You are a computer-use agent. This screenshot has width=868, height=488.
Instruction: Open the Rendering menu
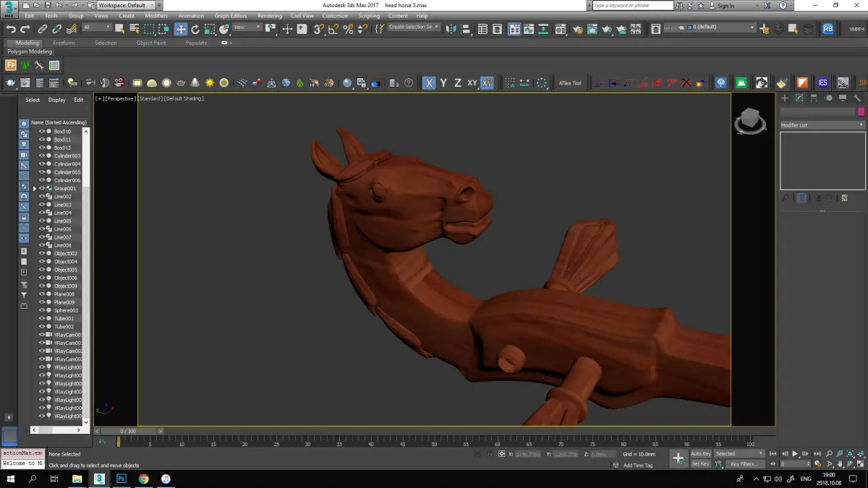coord(270,15)
